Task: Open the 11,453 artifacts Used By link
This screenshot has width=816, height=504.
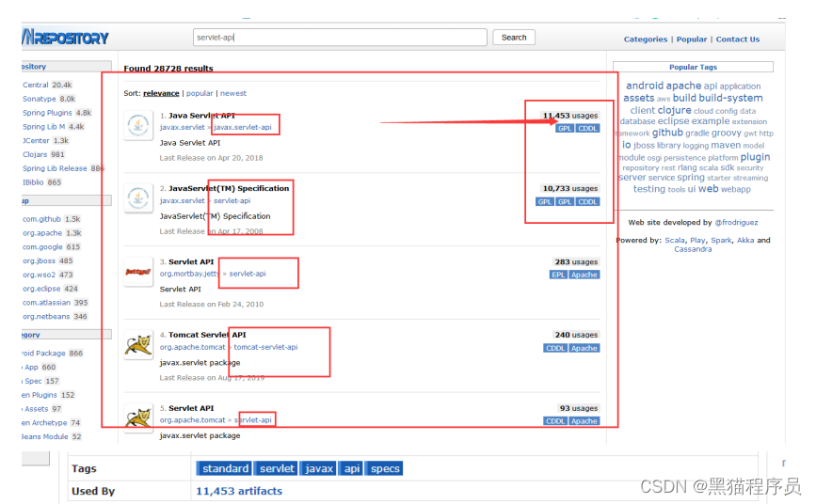Action: pyautogui.click(x=239, y=491)
